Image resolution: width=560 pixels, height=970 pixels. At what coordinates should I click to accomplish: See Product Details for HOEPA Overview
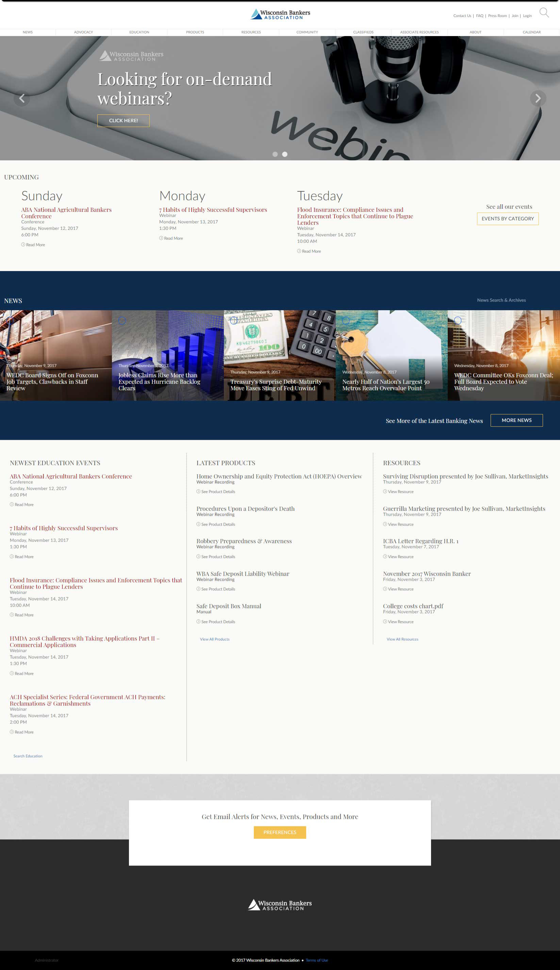(x=216, y=492)
